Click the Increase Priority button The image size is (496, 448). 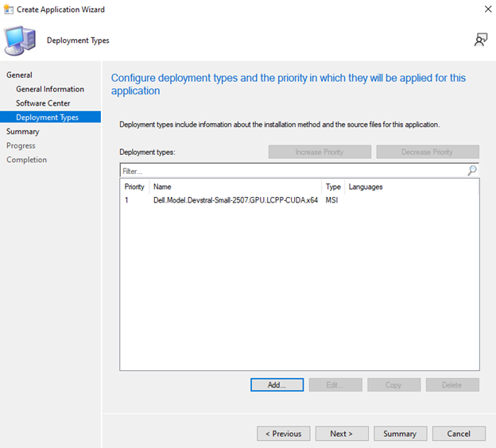point(320,152)
